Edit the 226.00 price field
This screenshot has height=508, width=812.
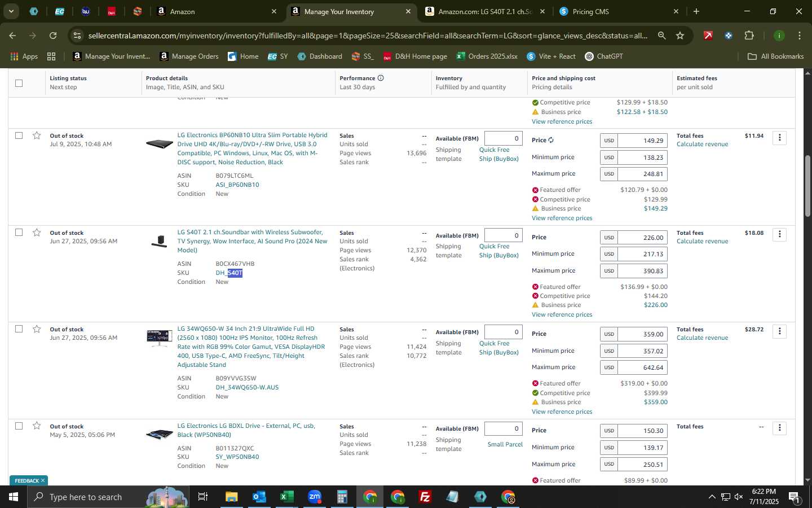642,238
